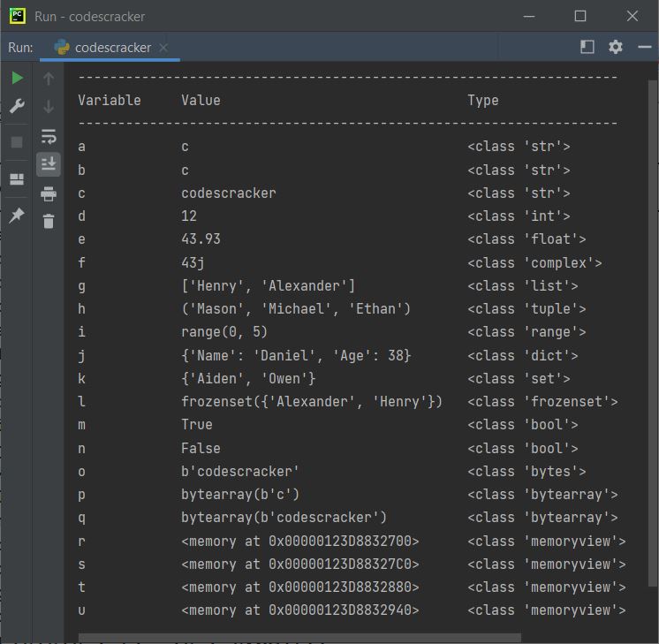The width and height of the screenshot is (659, 644).
Task: Click the 'Type' column header text
Action: click(x=483, y=101)
